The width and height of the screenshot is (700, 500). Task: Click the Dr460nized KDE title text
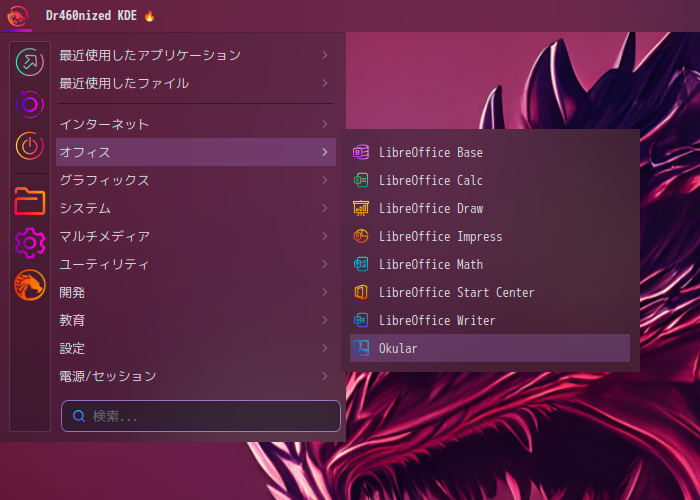91,16
